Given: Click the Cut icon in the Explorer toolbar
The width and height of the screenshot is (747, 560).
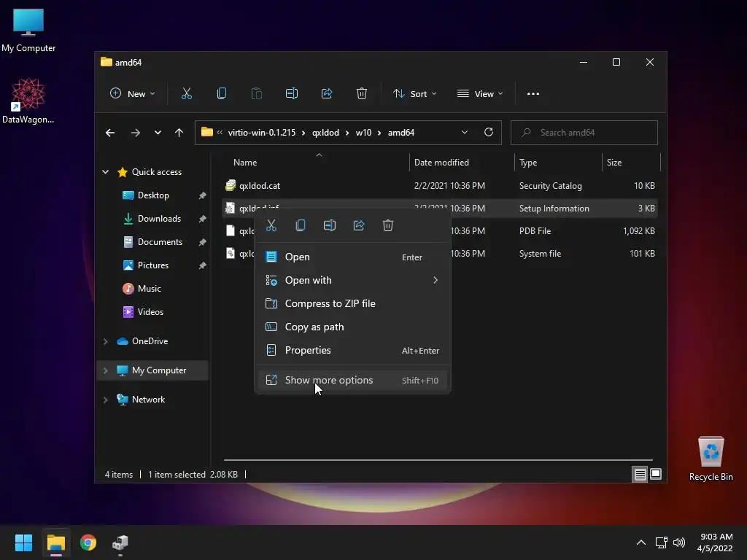Looking at the screenshot, I should pyautogui.click(x=186, y=94).
